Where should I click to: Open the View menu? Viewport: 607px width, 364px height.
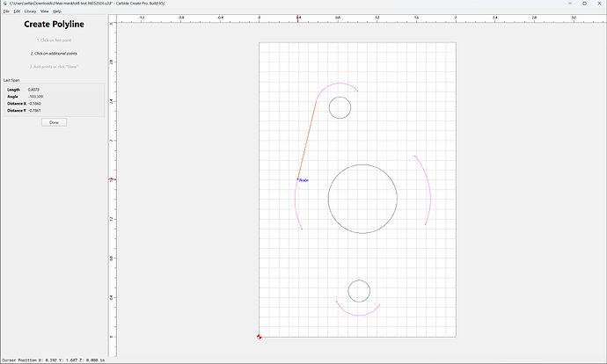pos(45,11)
